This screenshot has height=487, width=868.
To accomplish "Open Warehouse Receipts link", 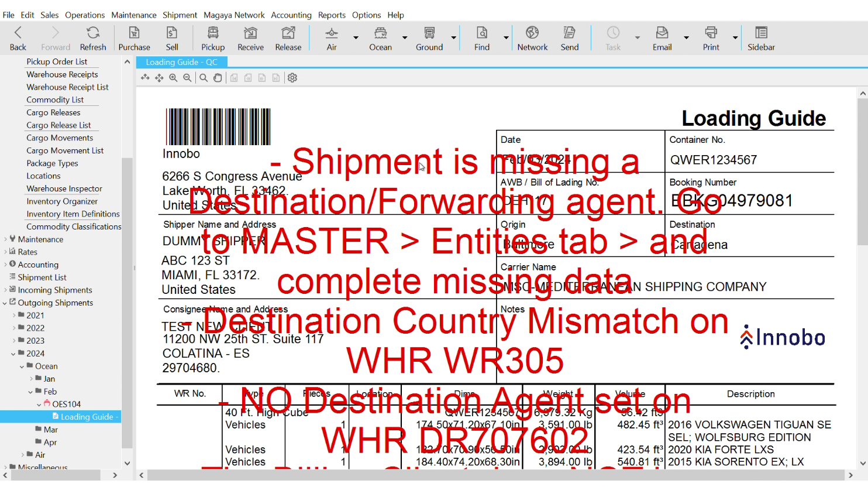I will point(62,74).
